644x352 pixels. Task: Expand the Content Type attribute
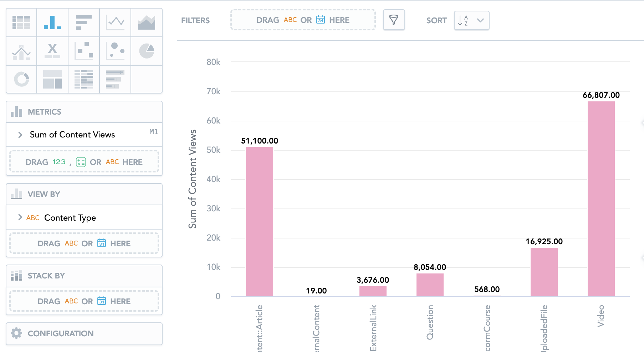point(20,217)
